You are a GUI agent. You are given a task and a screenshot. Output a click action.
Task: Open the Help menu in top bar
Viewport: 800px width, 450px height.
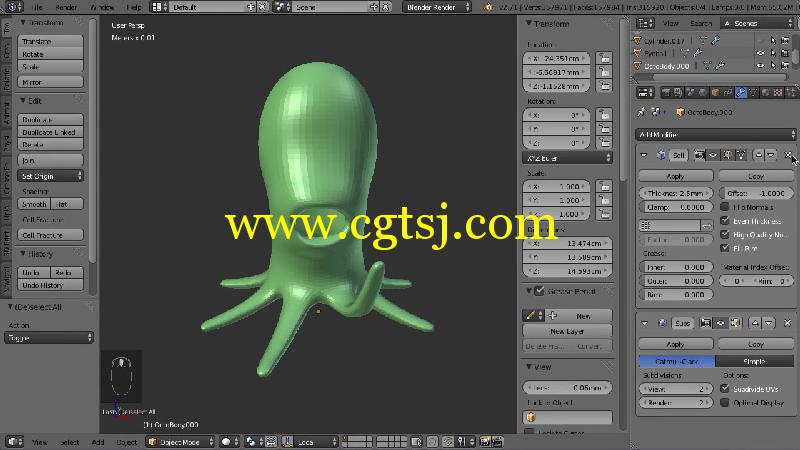coord(134,7)
